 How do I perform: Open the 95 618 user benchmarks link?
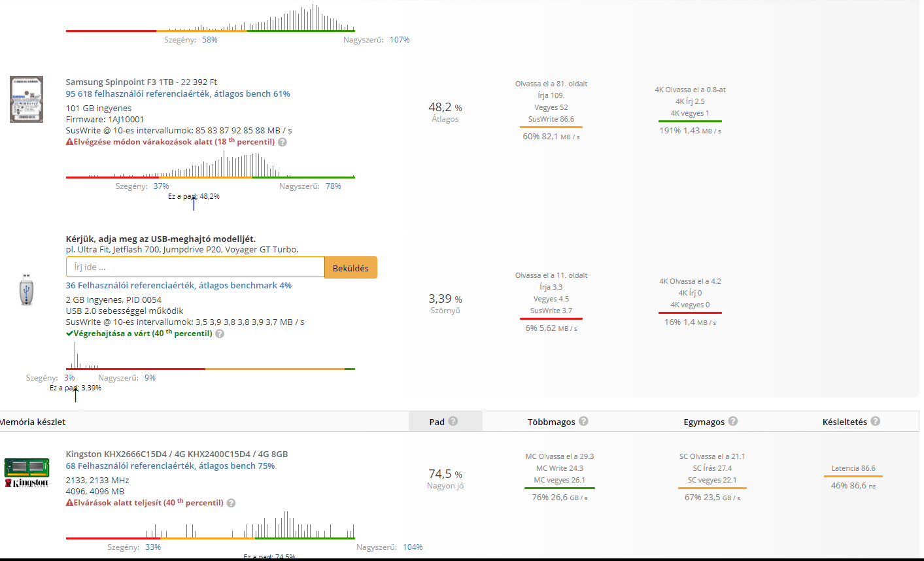[x=178, y=94]
